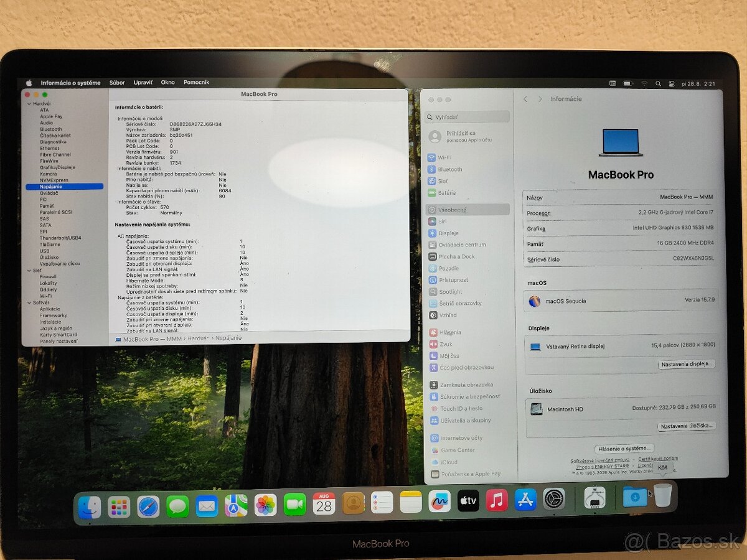Select Firewall under Sieť tree
This screenshot has width=747, height=560.
point(48,277)
